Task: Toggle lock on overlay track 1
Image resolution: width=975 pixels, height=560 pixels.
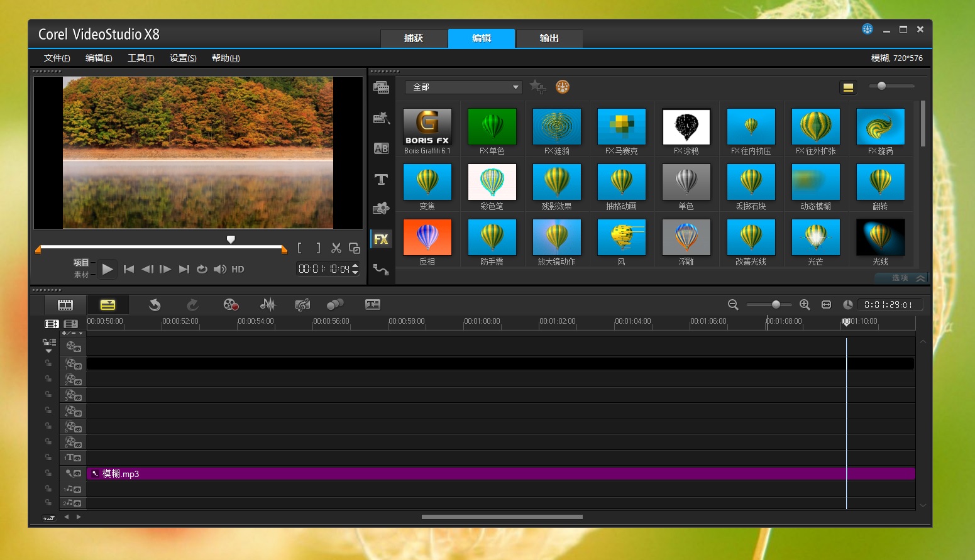Action: click(48, 363)
